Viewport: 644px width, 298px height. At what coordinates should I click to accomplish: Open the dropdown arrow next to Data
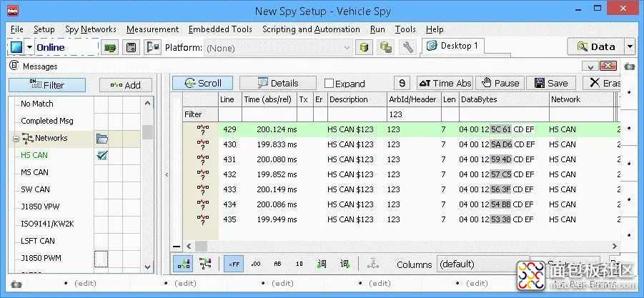pyautogui.click(x=630, y=46)
